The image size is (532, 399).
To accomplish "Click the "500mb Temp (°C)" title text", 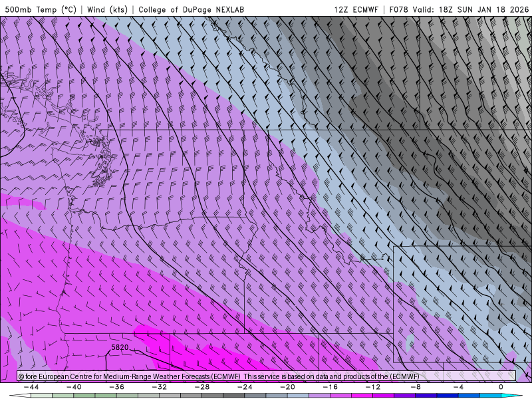I will pyautogui.click(x=41, y=9).
